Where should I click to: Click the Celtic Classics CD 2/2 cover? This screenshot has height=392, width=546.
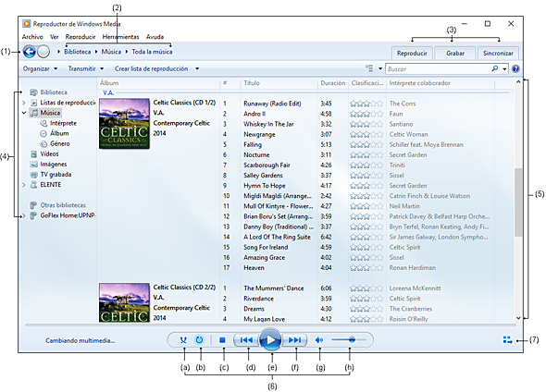pos(124,302)
